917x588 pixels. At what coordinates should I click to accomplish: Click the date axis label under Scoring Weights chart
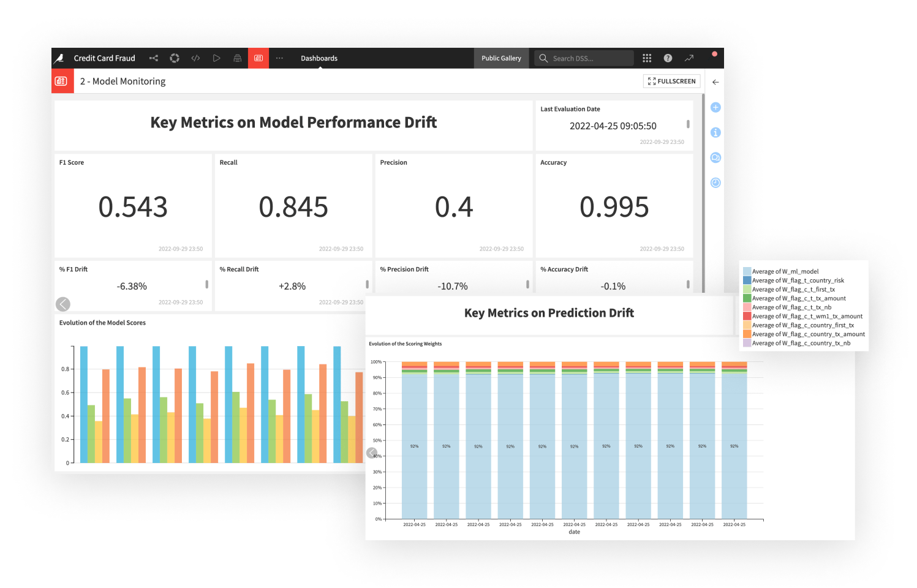click(574, 532)
